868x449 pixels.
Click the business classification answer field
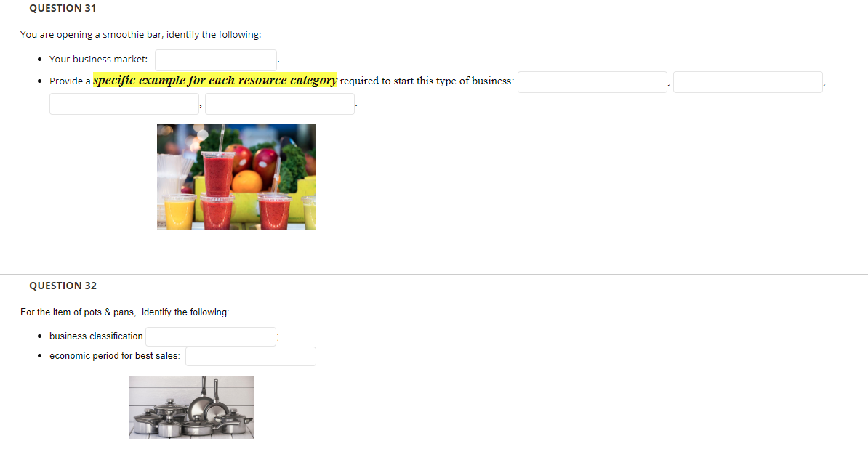click(211, 337)
